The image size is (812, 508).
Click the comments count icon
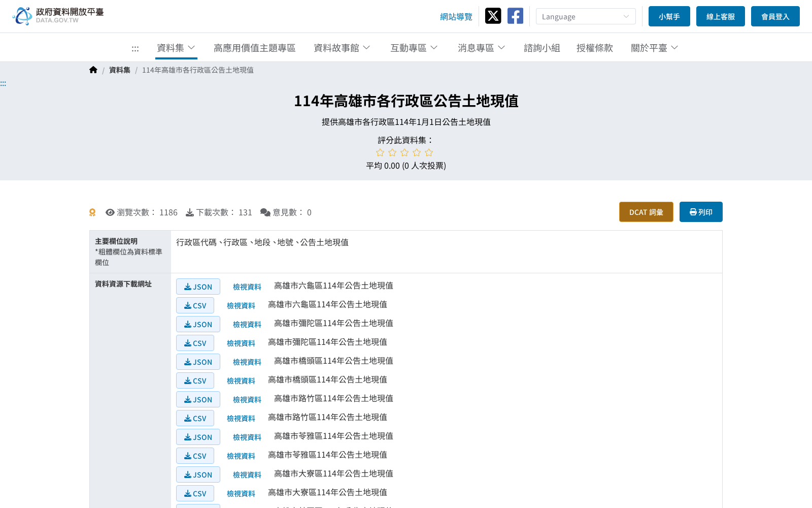[265, 212]
